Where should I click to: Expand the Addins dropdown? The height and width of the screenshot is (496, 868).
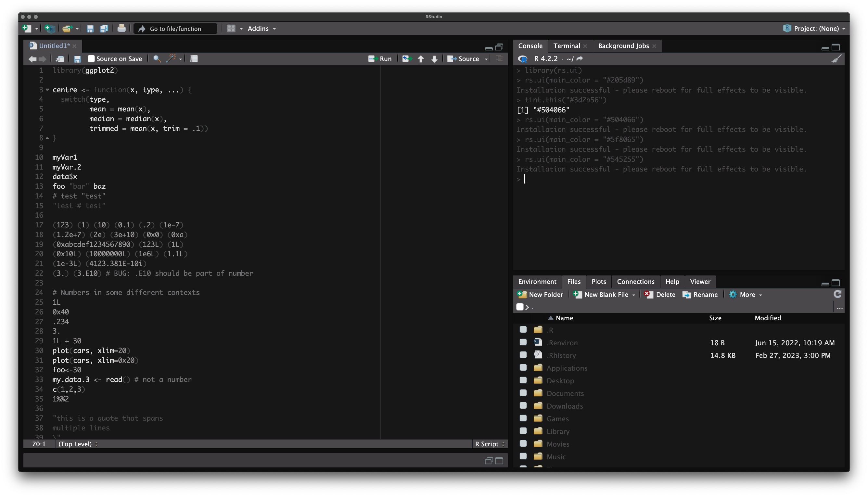[261, 29]
